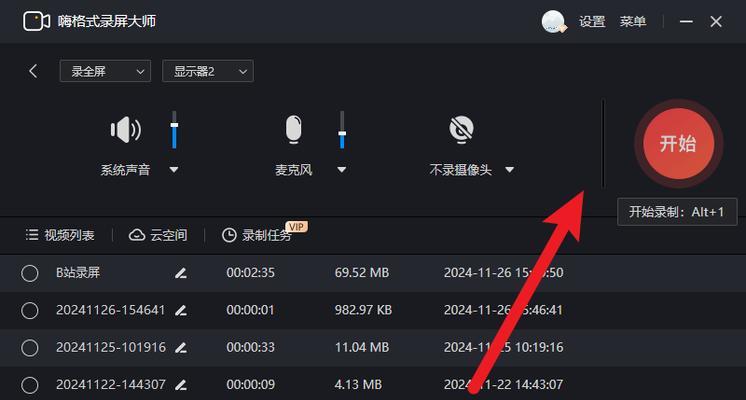
Task: Close the recorder window
Action: (716, 21)
